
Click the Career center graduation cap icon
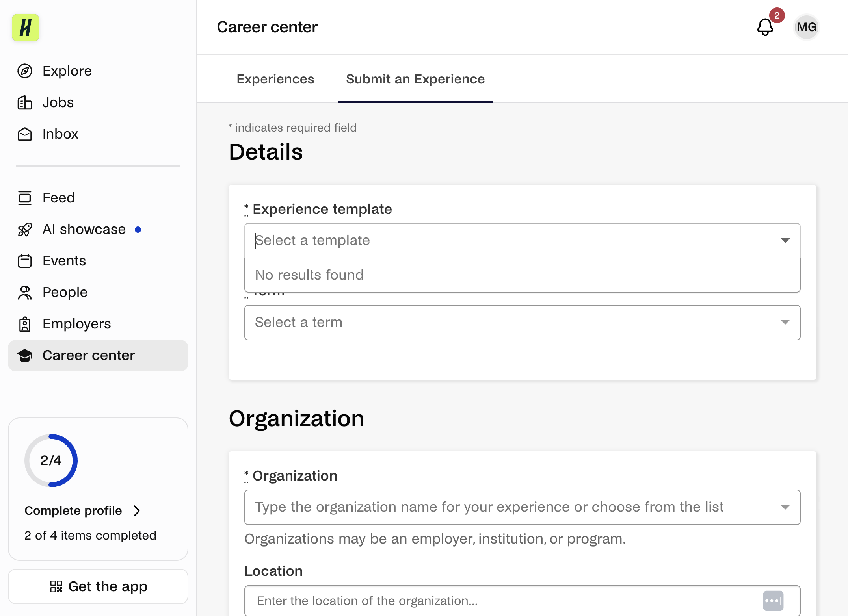click(25, 355)
